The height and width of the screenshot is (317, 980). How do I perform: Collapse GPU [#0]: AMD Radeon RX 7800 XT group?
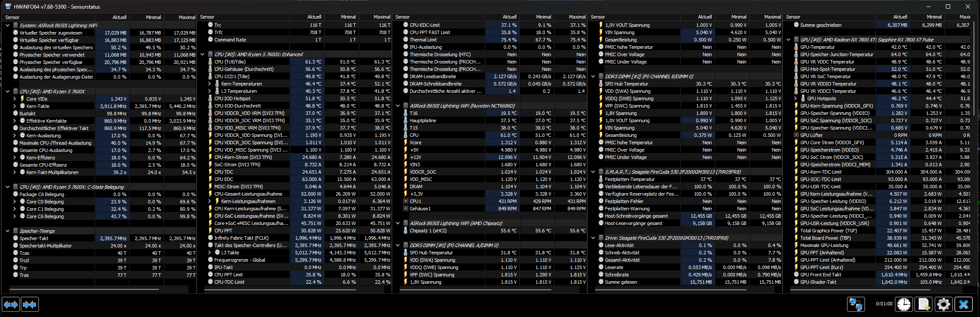pyautogui.click(x=789, y=40)
